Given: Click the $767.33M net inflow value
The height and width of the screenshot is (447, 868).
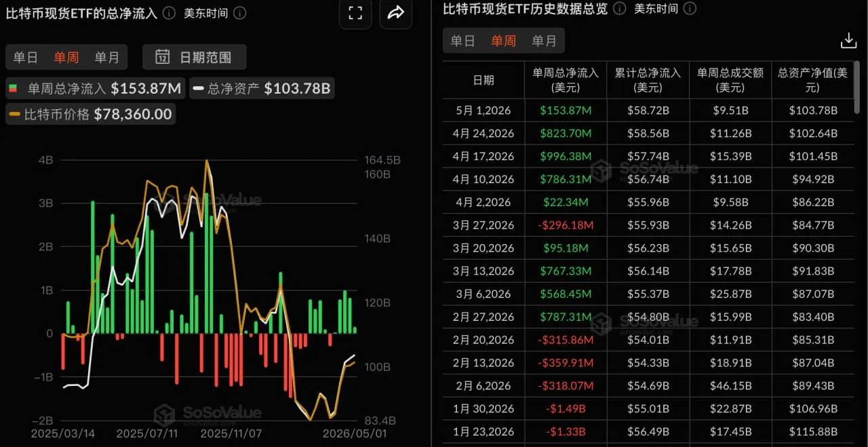Looking at the screenshot, I should point(566,271).
